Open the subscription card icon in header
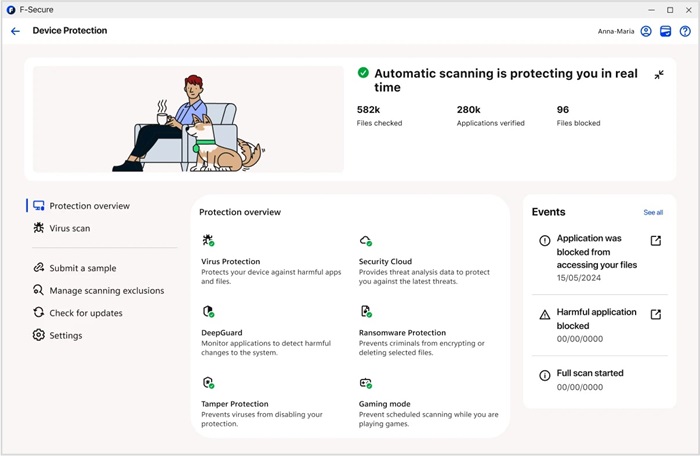This screenshot has width=700, height=456. 665,31
